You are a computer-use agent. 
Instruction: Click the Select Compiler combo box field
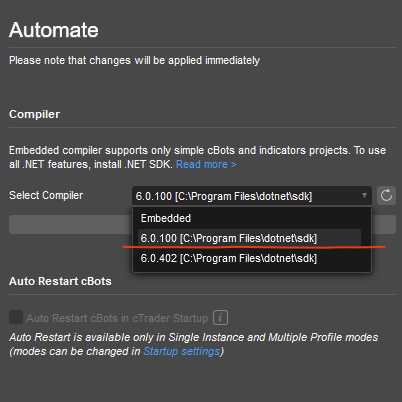[252, 196]
